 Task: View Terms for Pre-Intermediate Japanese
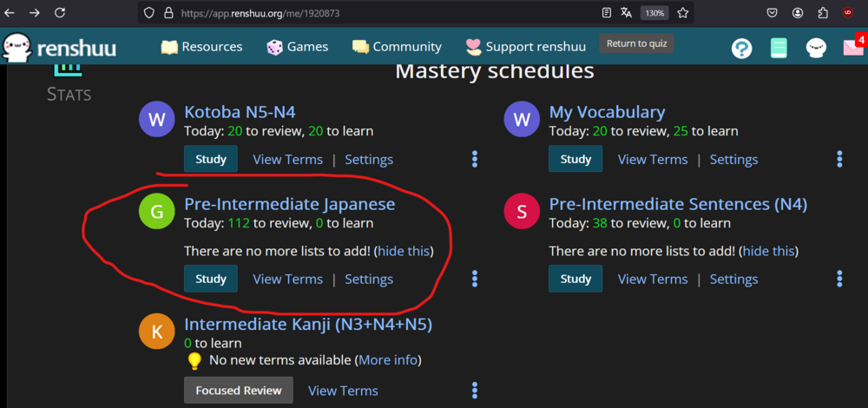point(288,279)
